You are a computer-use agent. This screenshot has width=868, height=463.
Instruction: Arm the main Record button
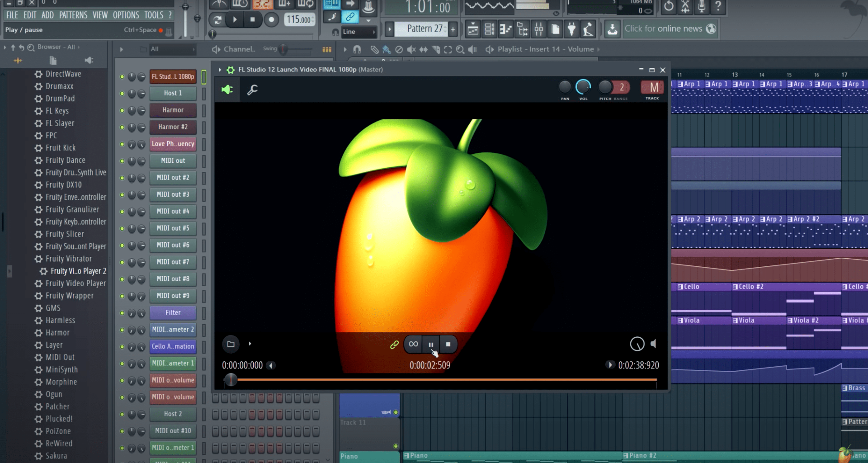click(271, 19)
